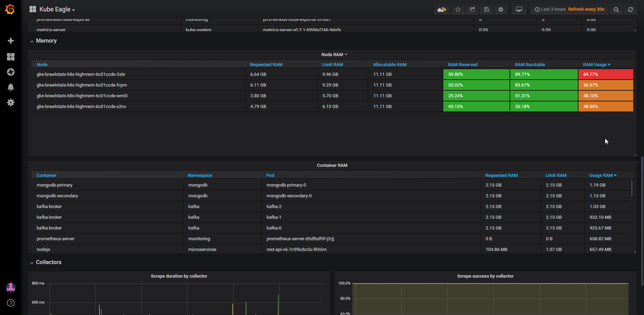Toggle cycle view mode monitor icon
The height and width of the screenshot is (315, 644).
click(519, 9)
